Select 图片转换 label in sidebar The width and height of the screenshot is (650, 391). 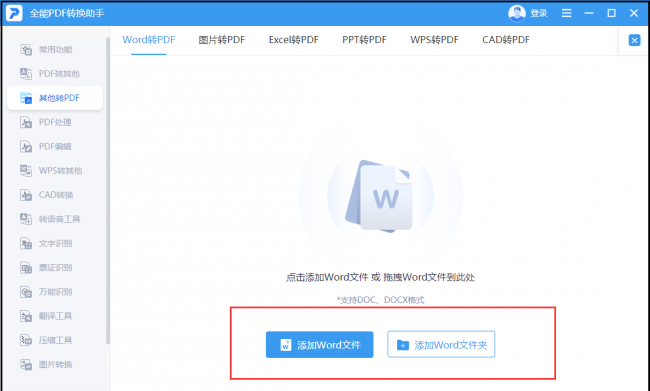point(56,364)
